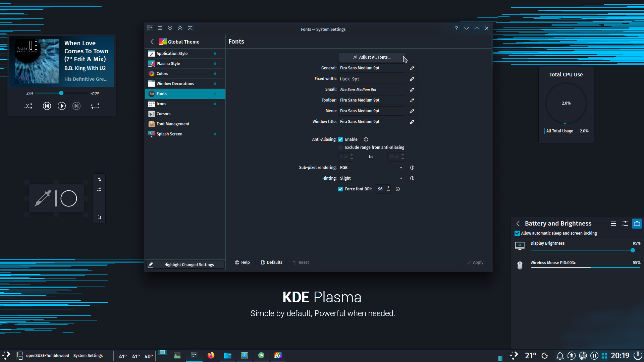Edit the Fixed width font pencil icon

point(412,79)
